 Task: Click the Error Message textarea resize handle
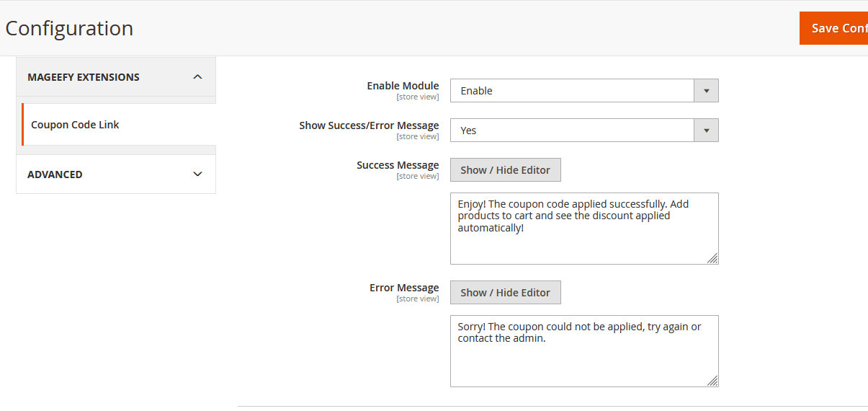[x=712, y=381]
